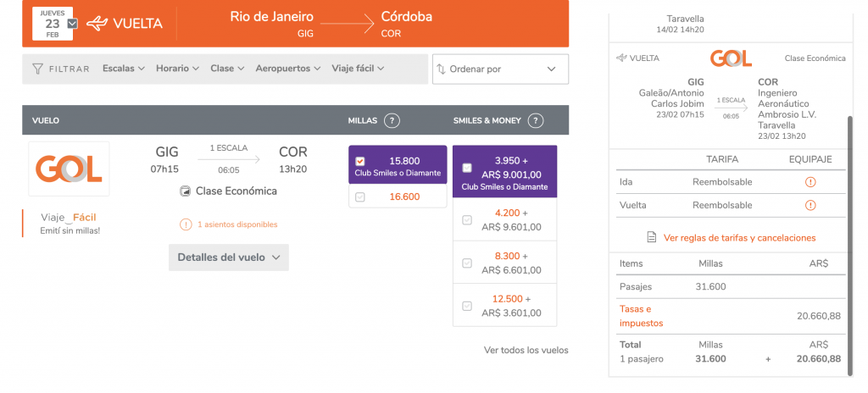Click the jueves 23 FEB date box
Image resolution: width=868 pixels, height=393 pixels.
click(x=53, y=23)
